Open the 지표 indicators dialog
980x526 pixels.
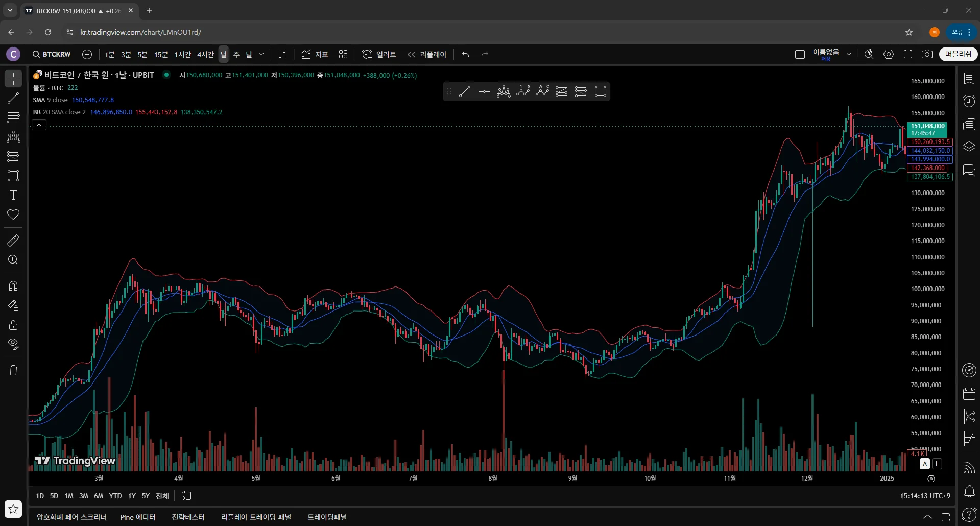point(315,54)
